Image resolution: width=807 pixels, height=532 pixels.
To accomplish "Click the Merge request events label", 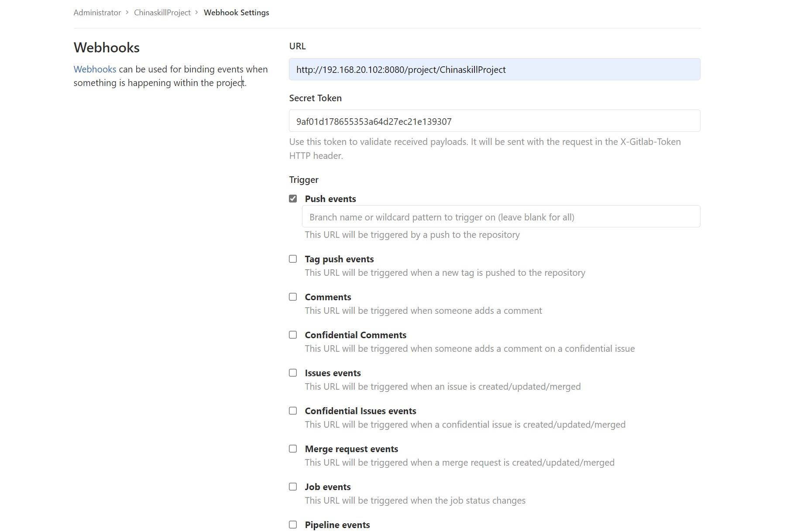I will 351,449.
